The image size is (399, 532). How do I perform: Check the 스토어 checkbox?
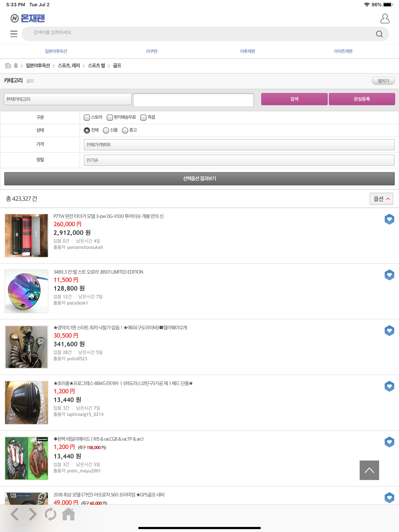pos(87,117)
